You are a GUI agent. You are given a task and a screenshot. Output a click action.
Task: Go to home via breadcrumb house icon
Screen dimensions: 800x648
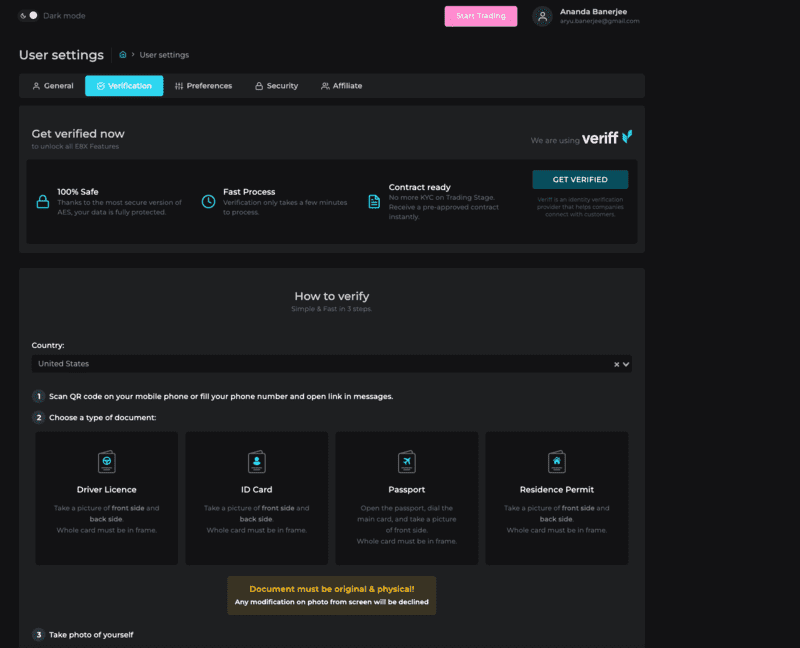(122, 55)
